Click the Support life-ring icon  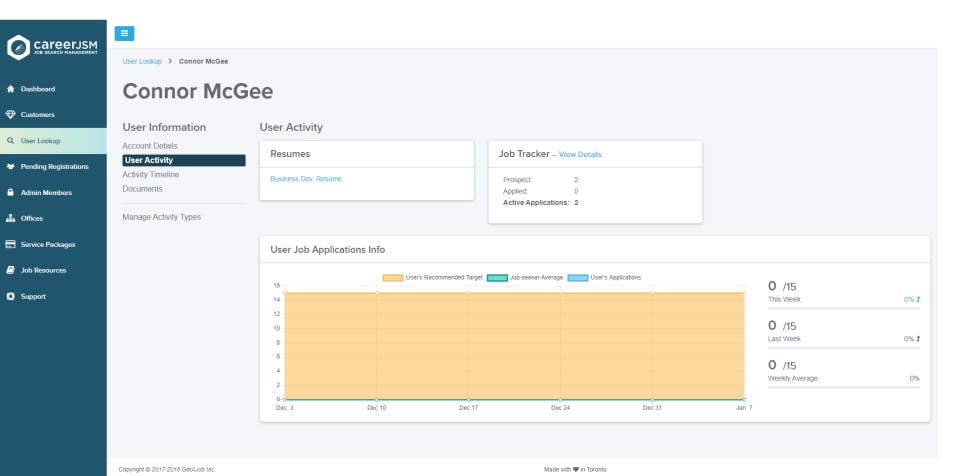tap(10, 297)
